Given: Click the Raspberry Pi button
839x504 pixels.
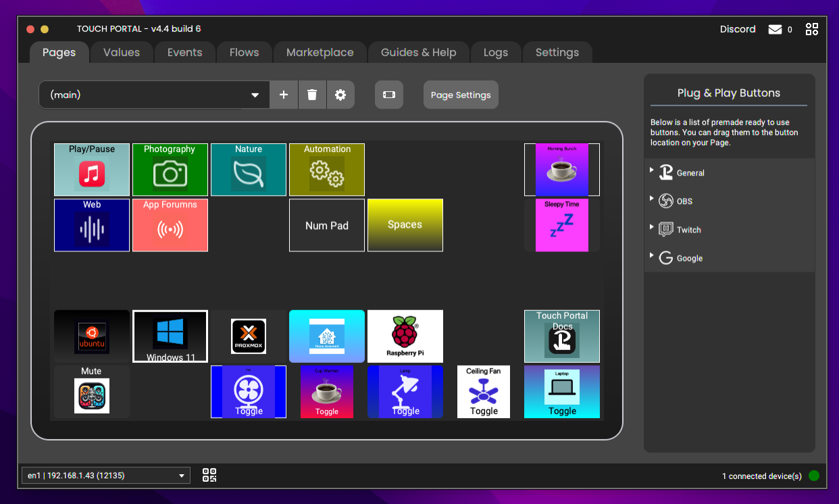Looking at the screenshot, I should pyautogui.click(x=405, y=336).
